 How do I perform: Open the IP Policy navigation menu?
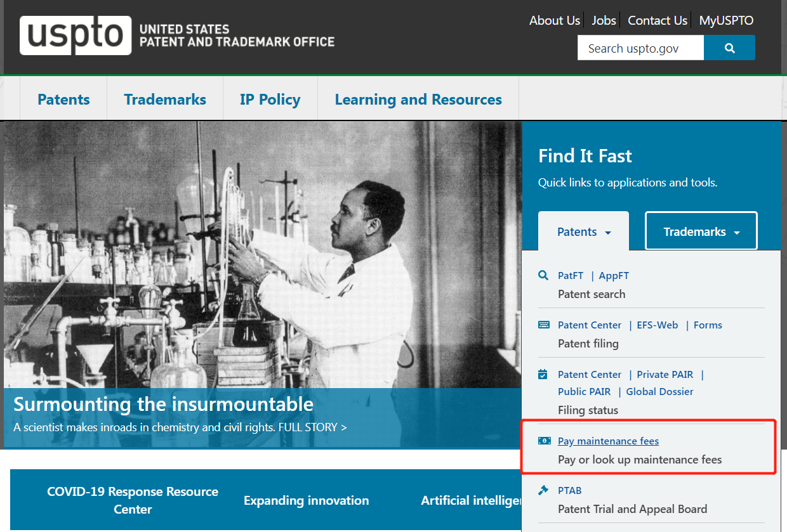pos(270,100)
